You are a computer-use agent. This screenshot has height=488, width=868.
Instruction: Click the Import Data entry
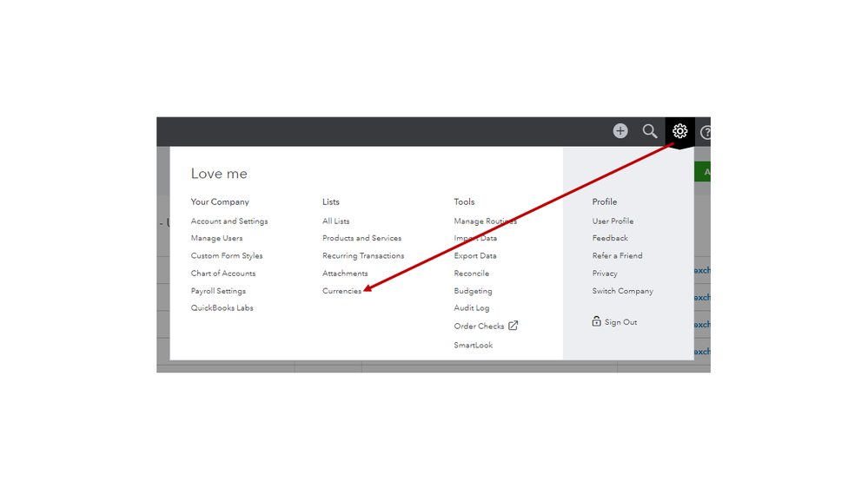pos(475,238)
